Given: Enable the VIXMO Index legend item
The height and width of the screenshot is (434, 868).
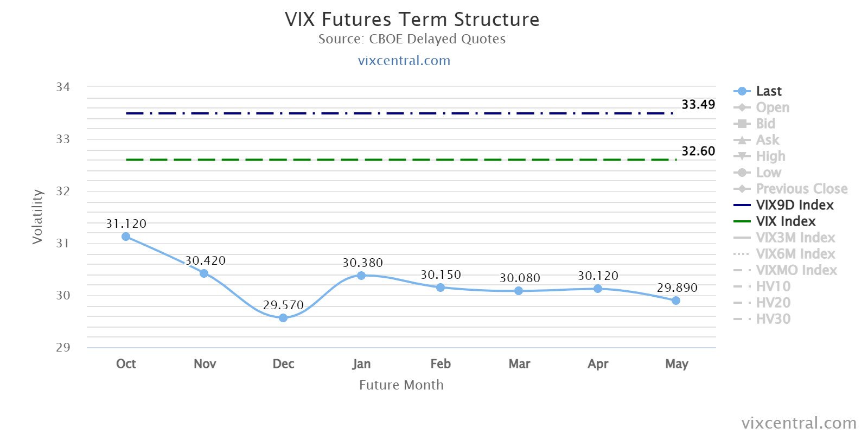Looking at the screenshot, I should (x=785, y=270).
